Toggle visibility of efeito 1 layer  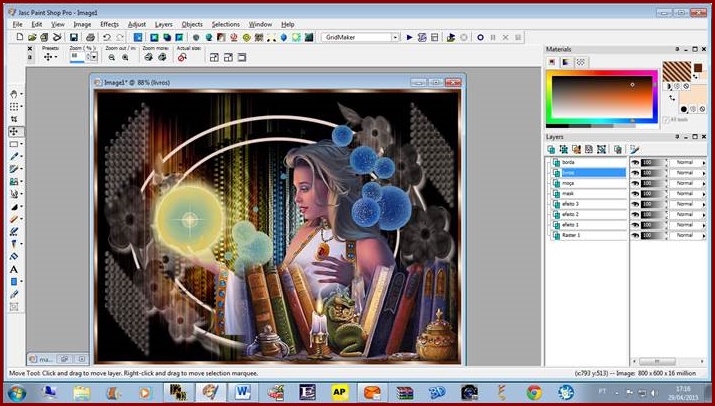point(635,225)
